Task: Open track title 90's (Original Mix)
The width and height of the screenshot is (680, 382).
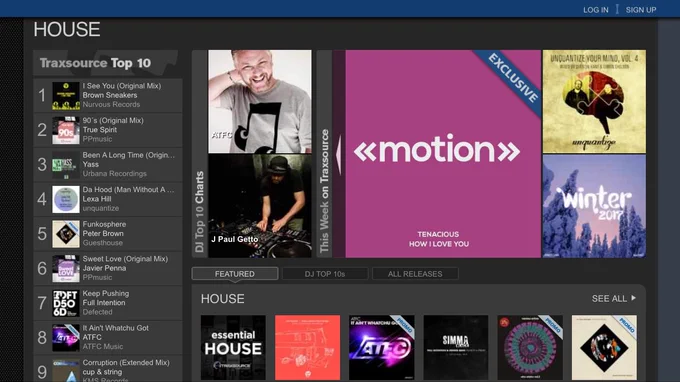Action: [113, 121]
